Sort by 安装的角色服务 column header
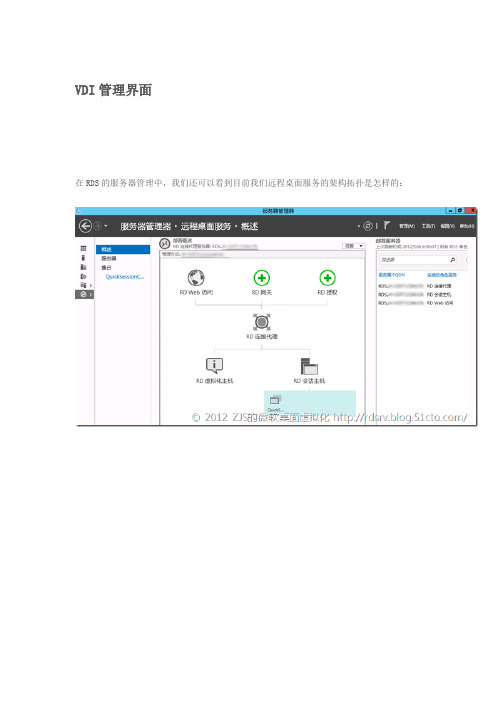This screenshot has height=702, width=496. [x=442, y=275]
